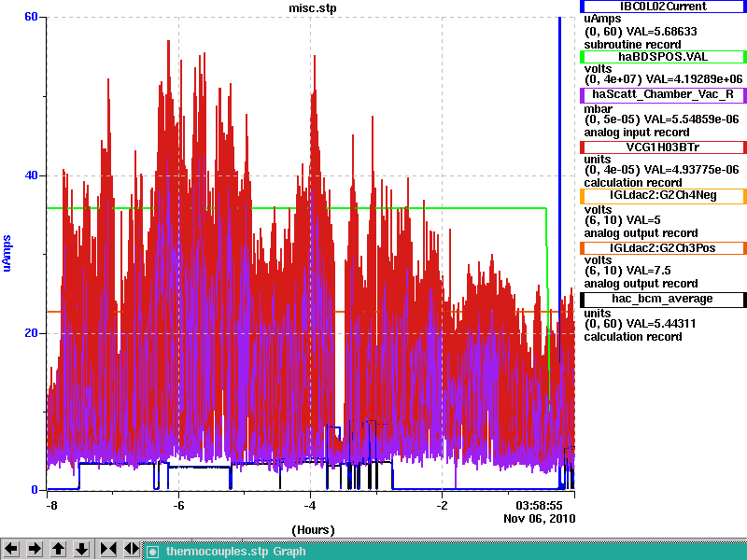Select the IGLdac2:G2Ch3Pos legend entry
Screen dimensions: 747x560
pyautogui.click(x=663, y=248)
